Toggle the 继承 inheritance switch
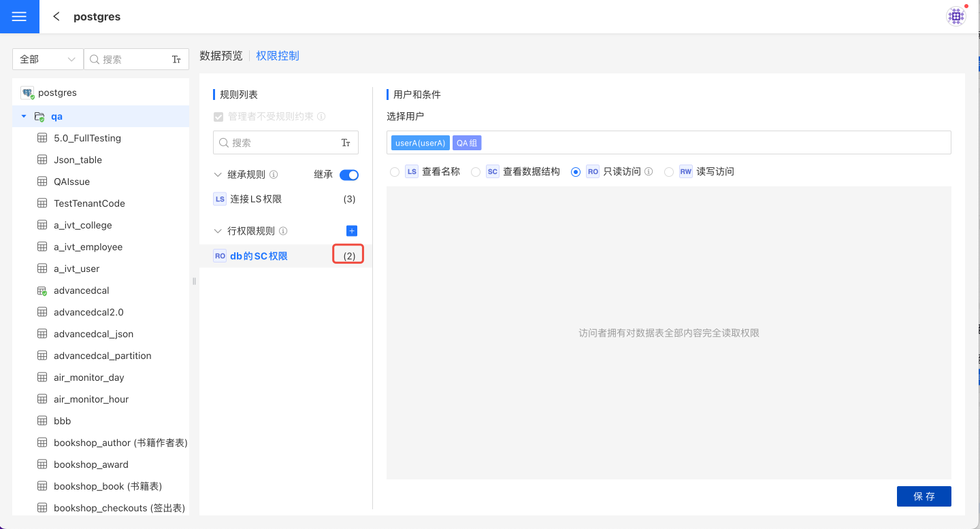This screenshot has width=980, height=529. tap(349, 175)
